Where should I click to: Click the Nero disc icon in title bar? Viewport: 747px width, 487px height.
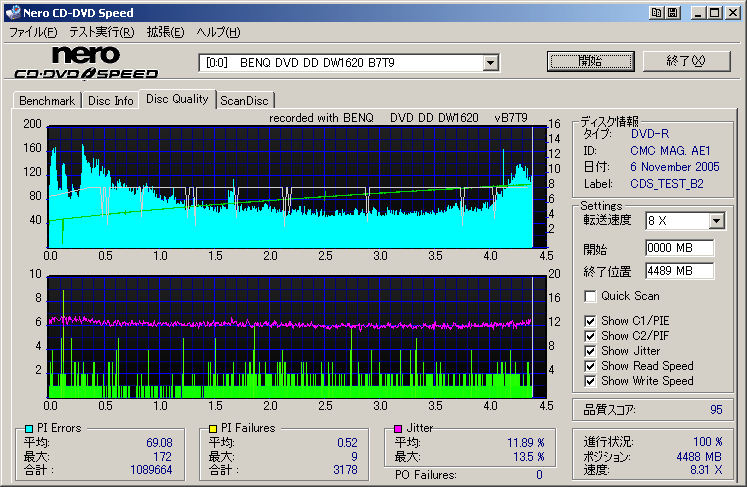coord(13,12)
